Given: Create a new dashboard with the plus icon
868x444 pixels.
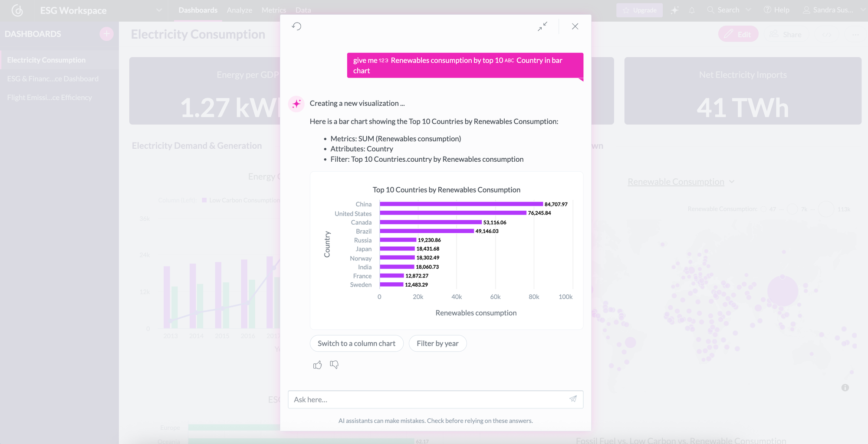Looking at the screenshot, I should coord(106,34).
